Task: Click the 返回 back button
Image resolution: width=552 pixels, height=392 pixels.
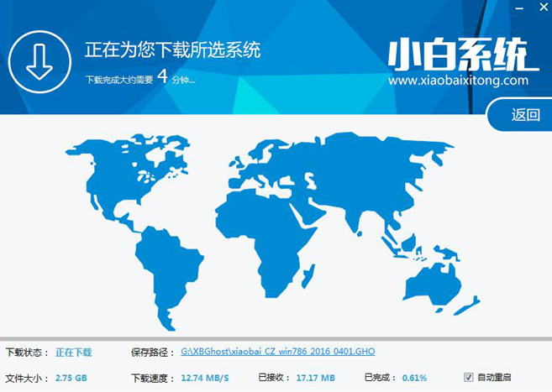Action: pyautogui.click(x=521, y=115)
